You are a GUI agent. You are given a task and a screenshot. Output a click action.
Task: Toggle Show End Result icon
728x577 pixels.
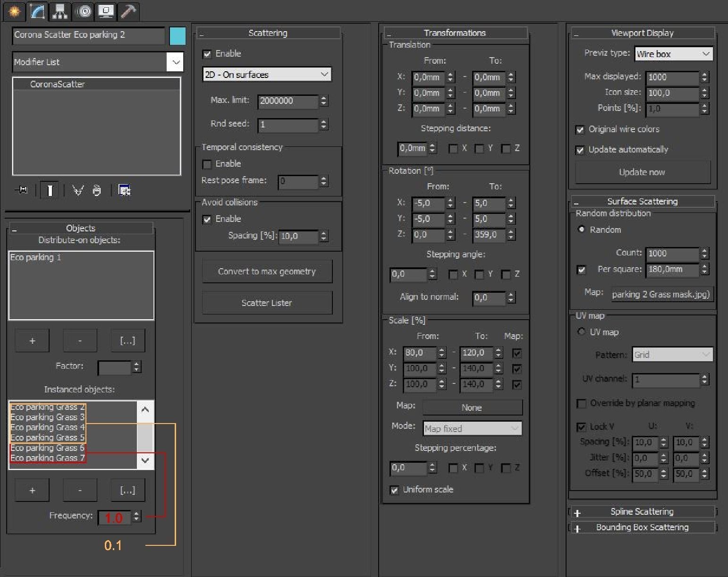pyautogui.click(x=50, y=190)
